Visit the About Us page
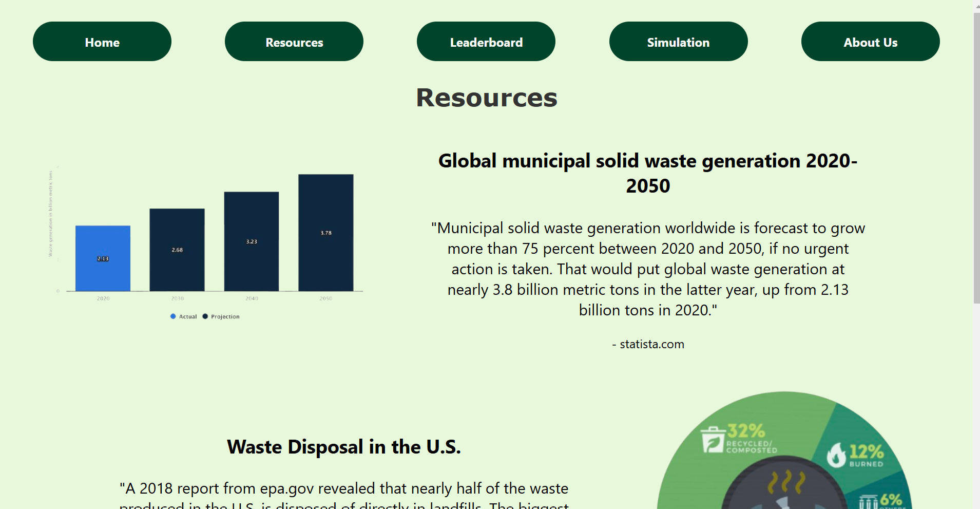This screenshot has height=509, width=980. [x=871, y=42]
